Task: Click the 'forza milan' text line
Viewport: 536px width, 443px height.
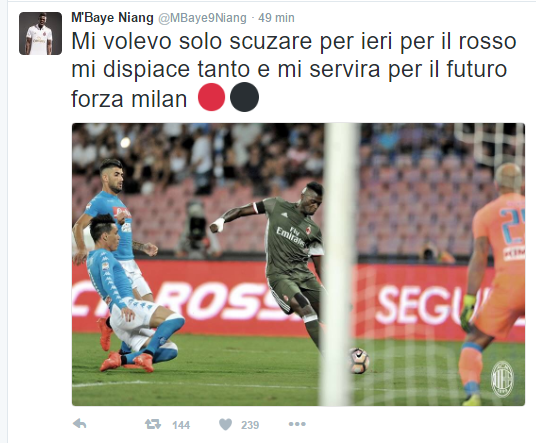Action: (129, 99)
